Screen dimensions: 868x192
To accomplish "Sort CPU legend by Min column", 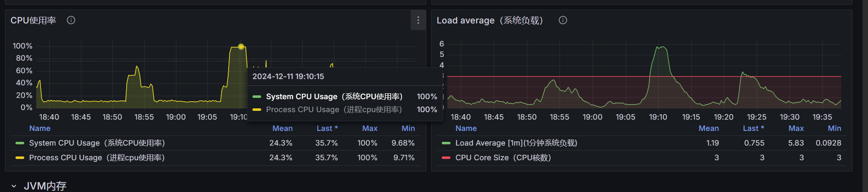I will coord(408,128).
